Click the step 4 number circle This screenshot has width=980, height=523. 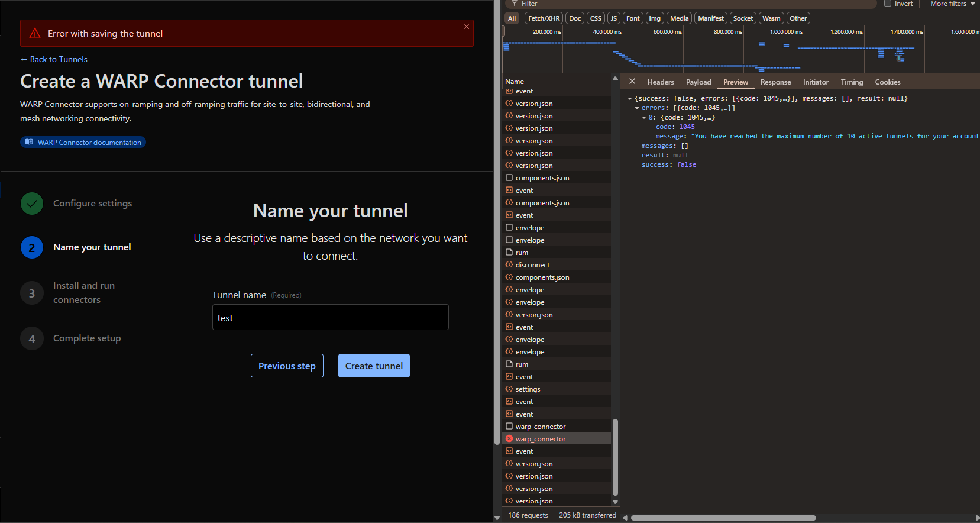pyautogui.click(x=32, y=338)
